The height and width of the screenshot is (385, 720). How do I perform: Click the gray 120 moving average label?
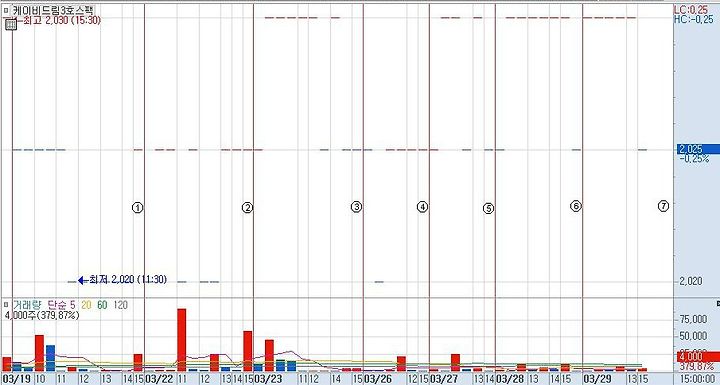click(120, 305)
